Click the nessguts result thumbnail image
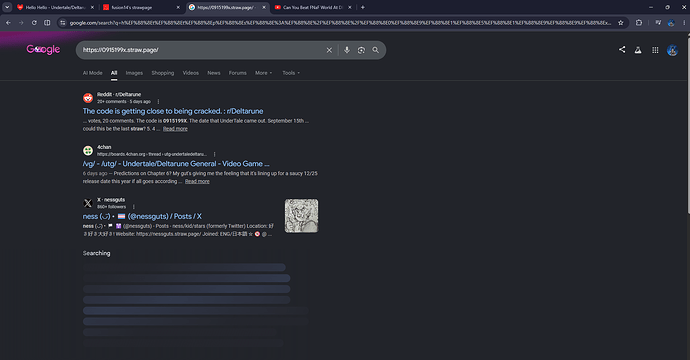690x360 pixels. tap(301, 216)
